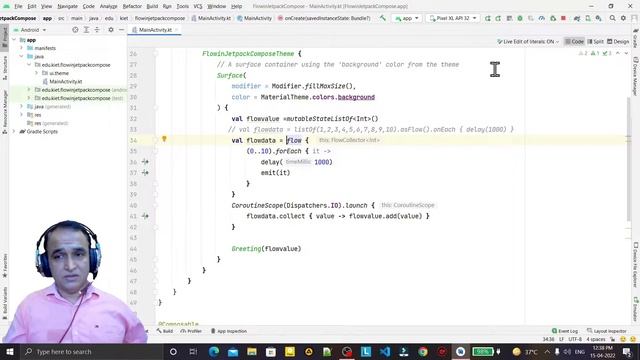
Task: Open the Build tool window button
Action: point(165,331)
